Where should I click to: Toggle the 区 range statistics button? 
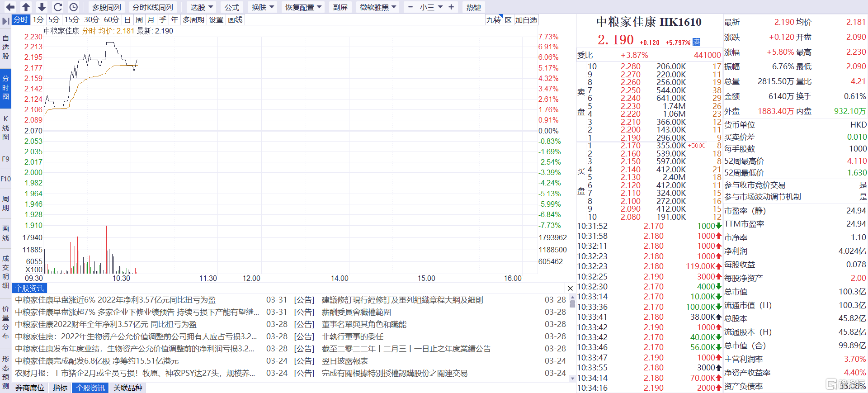coord(508,20)
